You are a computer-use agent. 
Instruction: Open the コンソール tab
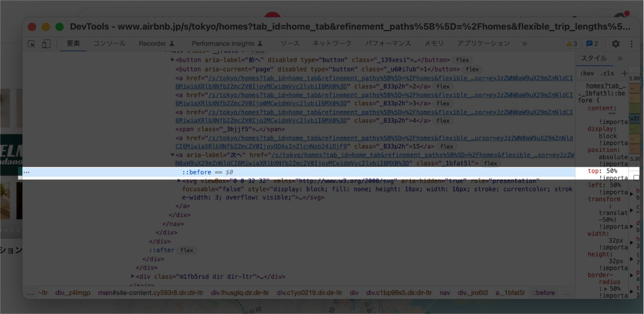pos(109,43)
